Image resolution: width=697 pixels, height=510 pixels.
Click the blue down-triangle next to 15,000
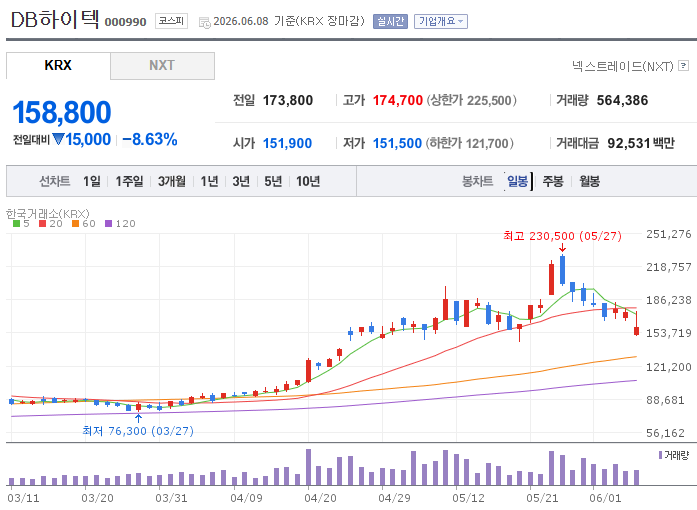point(58,139)
